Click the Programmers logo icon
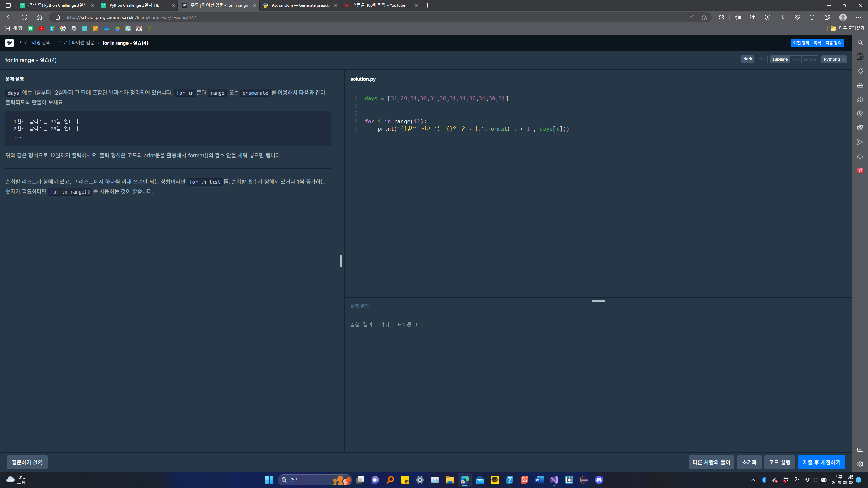Viewport: 868px width, 488px height. click(x=9, y=43)
